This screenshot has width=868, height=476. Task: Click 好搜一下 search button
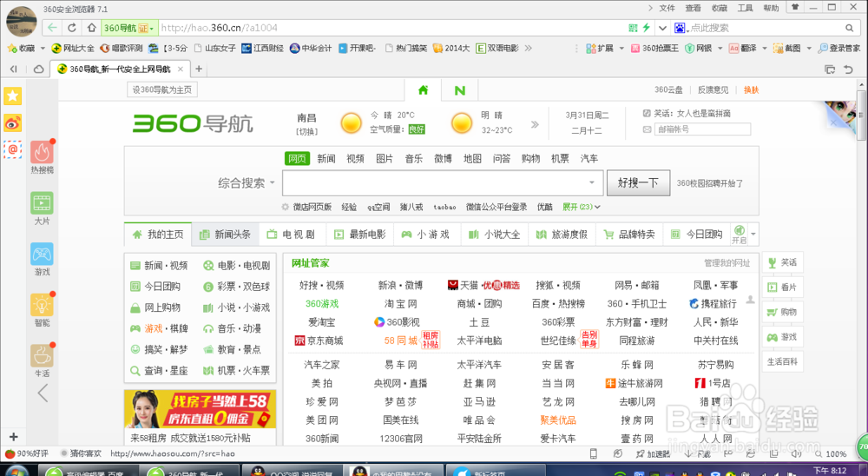tap(638, 183)
